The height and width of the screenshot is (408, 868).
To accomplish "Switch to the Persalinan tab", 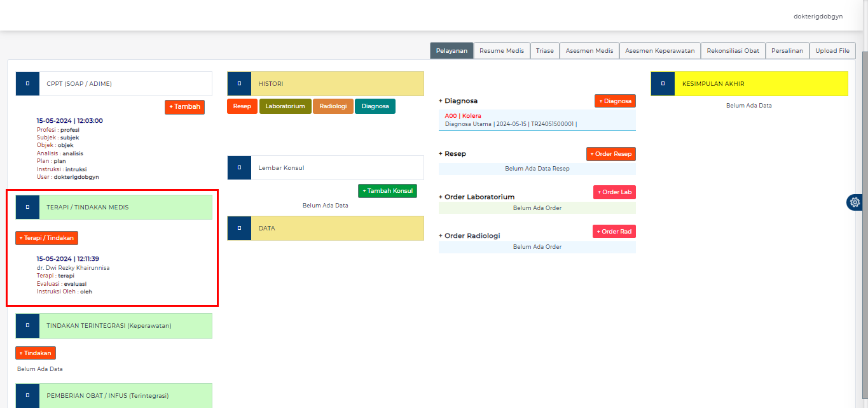I will click(787, 50).
